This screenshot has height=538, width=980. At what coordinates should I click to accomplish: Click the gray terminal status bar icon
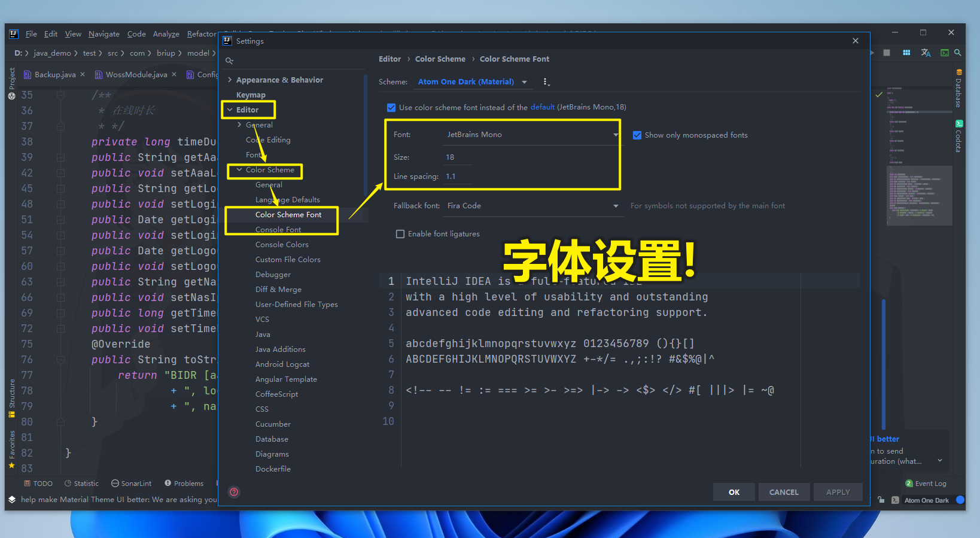pos(895,500)
